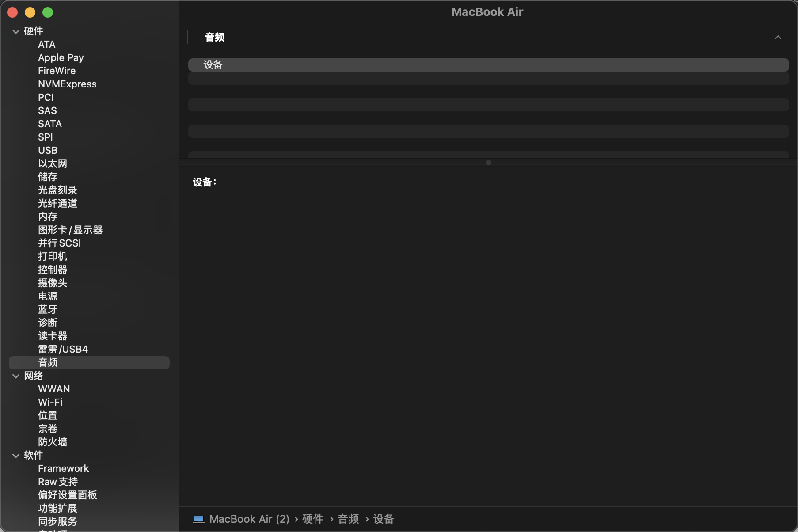Collapse the 网络 section in sidebar

pyautogui.click(x=16, y=376)
